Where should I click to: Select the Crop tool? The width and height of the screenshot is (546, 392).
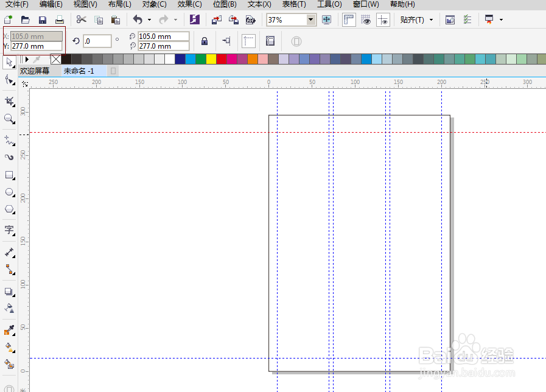click(9, 101)
